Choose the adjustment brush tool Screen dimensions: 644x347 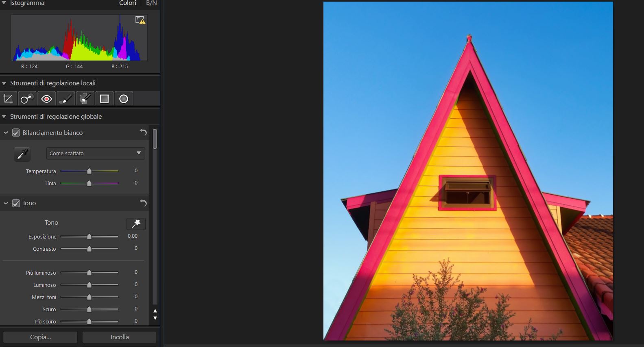[65, 99]
